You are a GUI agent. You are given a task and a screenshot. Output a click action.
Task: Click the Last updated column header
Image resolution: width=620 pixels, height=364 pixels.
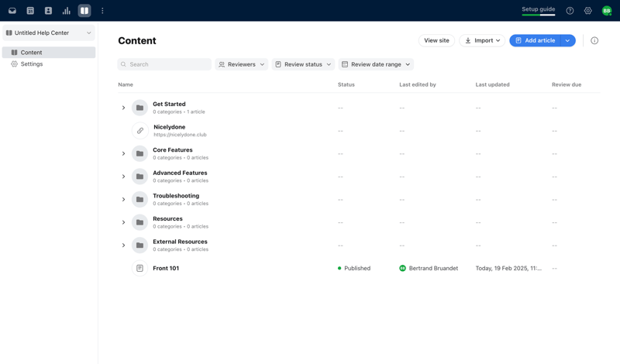coord(492,84)
